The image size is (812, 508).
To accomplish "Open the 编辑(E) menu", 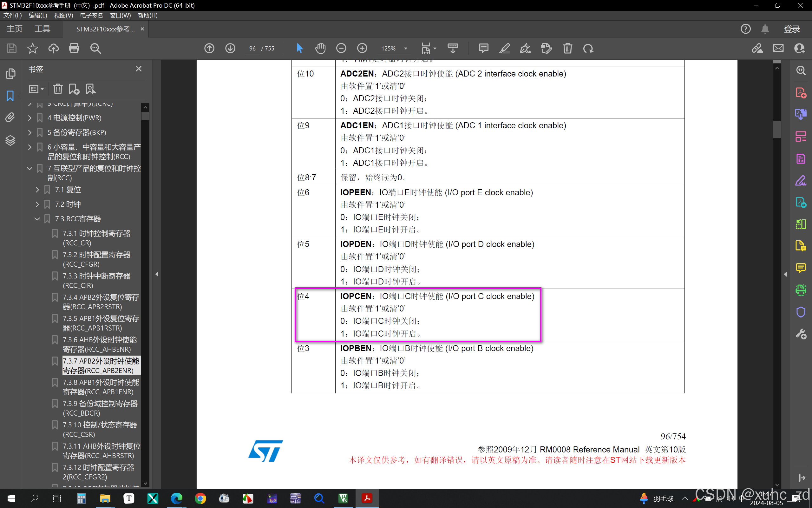I will coord(38,16).
